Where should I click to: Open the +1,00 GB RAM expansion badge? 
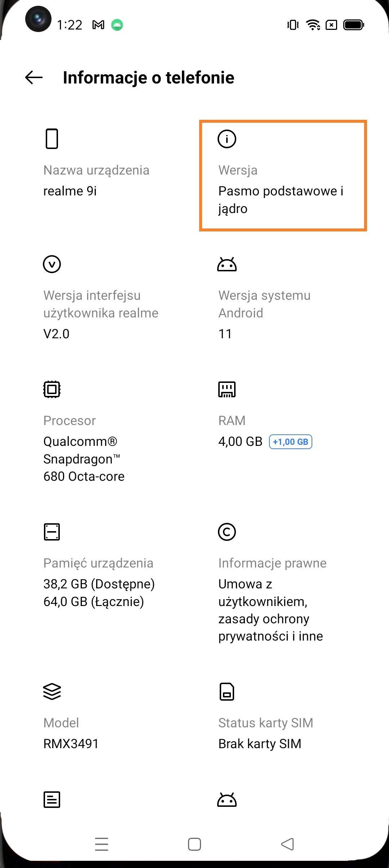tap(290, 442)
